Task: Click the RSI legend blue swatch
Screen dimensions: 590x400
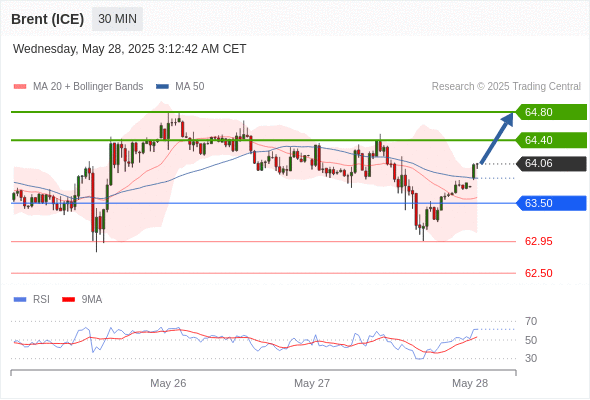Action: 20,300
